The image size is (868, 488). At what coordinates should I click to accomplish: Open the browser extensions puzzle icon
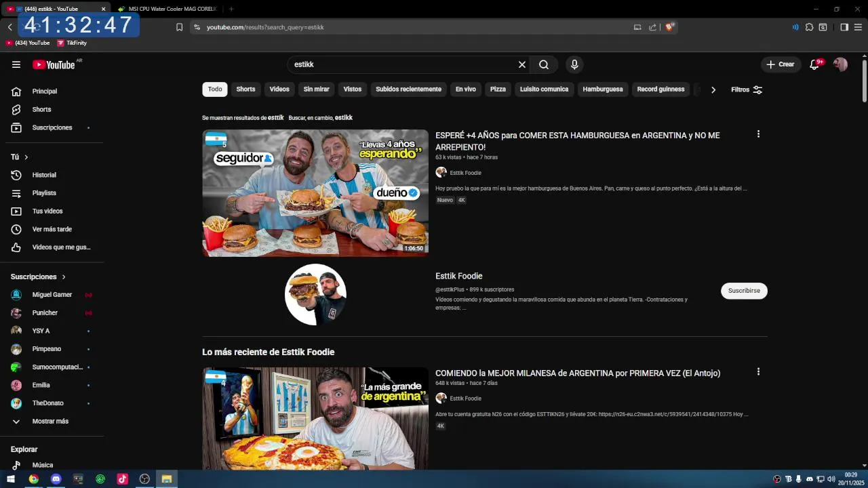click(x=809, y=27)
